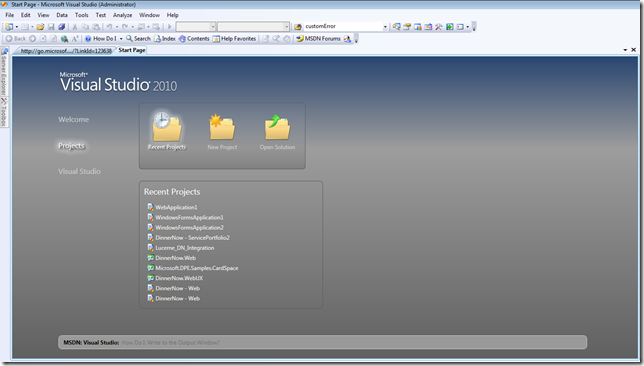Screen dimensions: 644x366
Task: Expand the New Project dropdown arrow
Action: (x=16, y=27)
